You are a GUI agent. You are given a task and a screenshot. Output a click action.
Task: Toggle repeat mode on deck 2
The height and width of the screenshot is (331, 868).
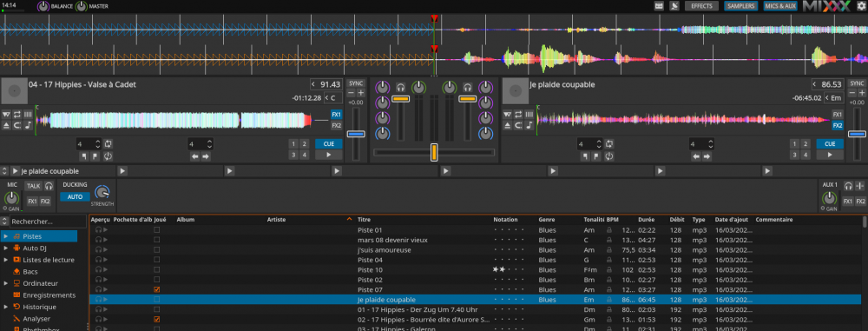point(518,114)
